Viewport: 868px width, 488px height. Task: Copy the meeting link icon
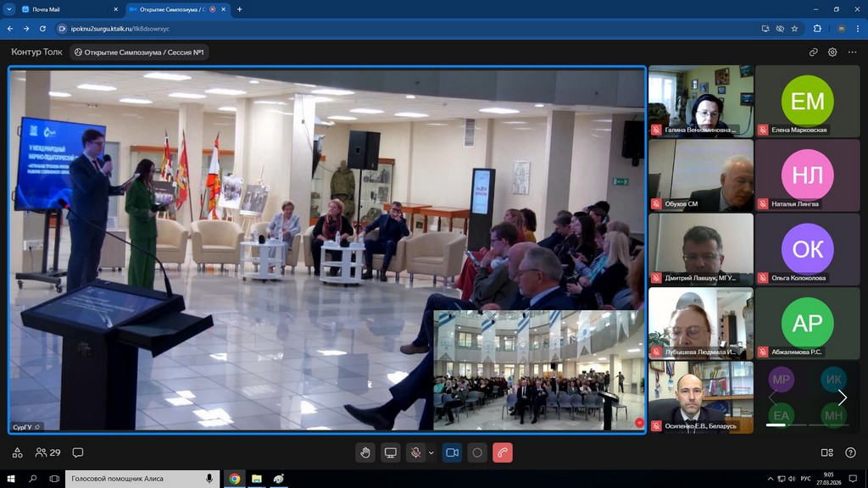(814, 52)
